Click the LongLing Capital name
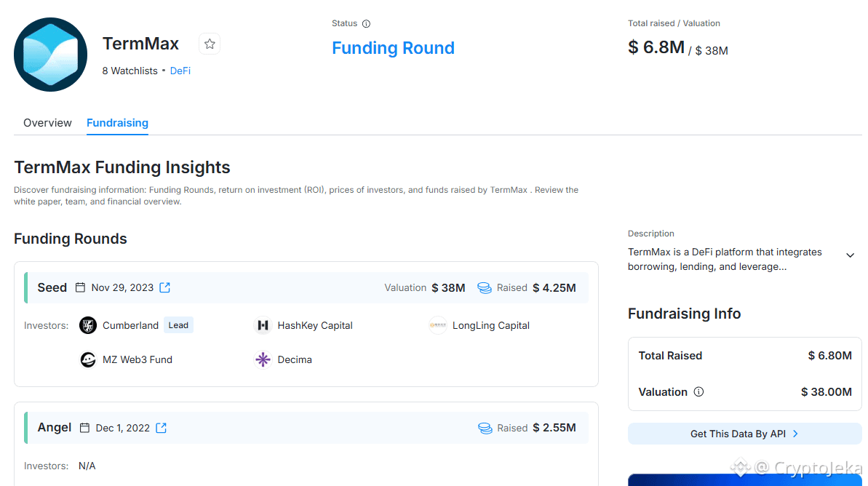This screenshot has height=486, width=868. coord(491,325)
